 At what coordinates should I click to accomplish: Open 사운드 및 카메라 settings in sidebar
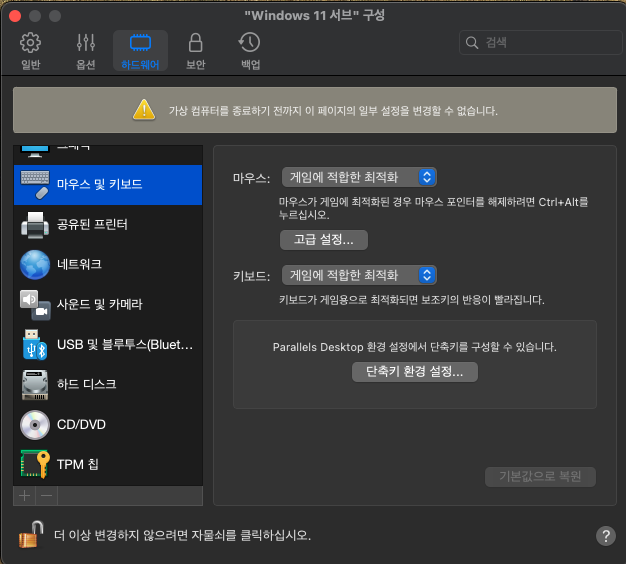(98, 304)
